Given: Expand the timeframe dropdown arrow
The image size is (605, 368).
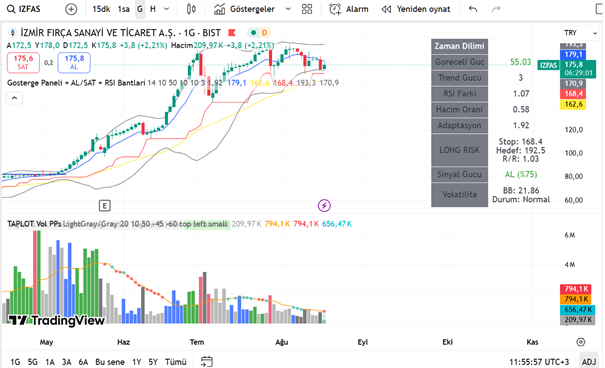Looking at the screenshot, I should [166, 9].
